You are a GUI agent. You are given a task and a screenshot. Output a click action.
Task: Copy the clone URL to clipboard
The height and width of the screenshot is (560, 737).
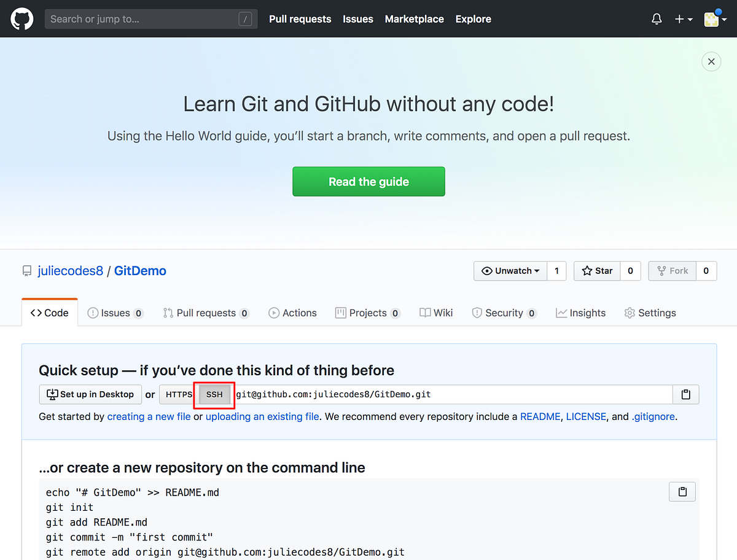686,394
